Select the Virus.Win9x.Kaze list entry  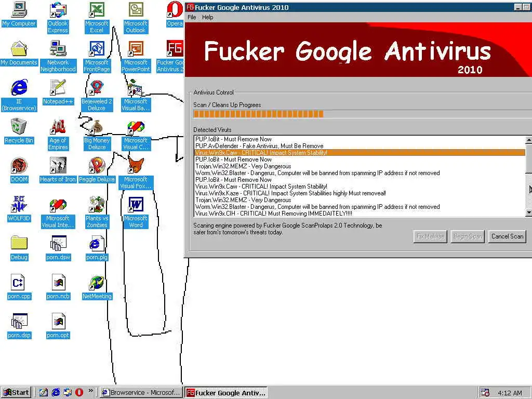point(360,193)
